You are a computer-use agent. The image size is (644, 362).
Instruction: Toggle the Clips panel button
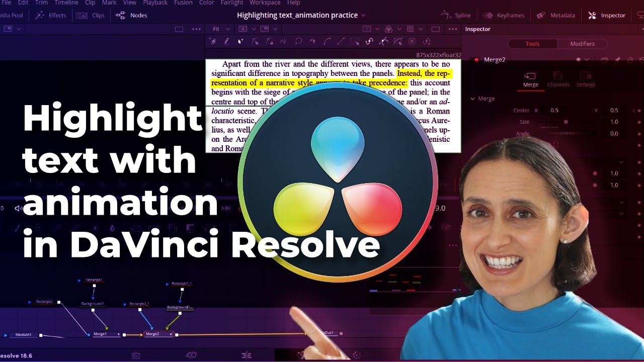pos(91,15)
